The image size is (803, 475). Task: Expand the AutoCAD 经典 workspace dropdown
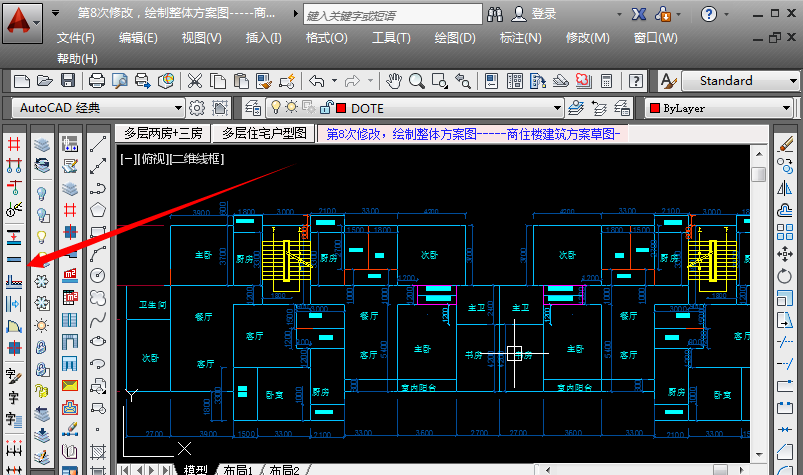(x=178, y=108)
